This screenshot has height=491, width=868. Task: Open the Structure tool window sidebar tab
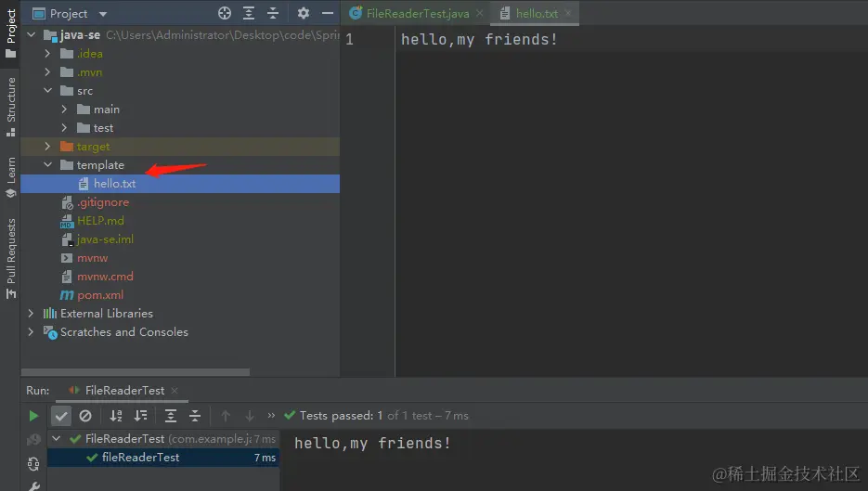tap(10, 107)
